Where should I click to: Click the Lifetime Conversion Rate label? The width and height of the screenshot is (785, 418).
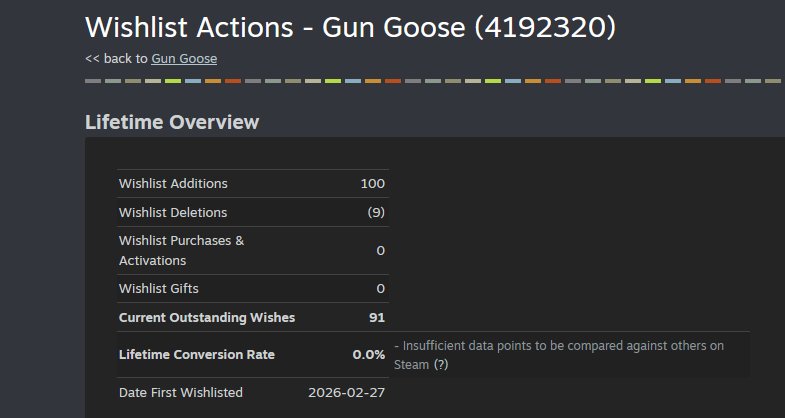coord(197,354)
